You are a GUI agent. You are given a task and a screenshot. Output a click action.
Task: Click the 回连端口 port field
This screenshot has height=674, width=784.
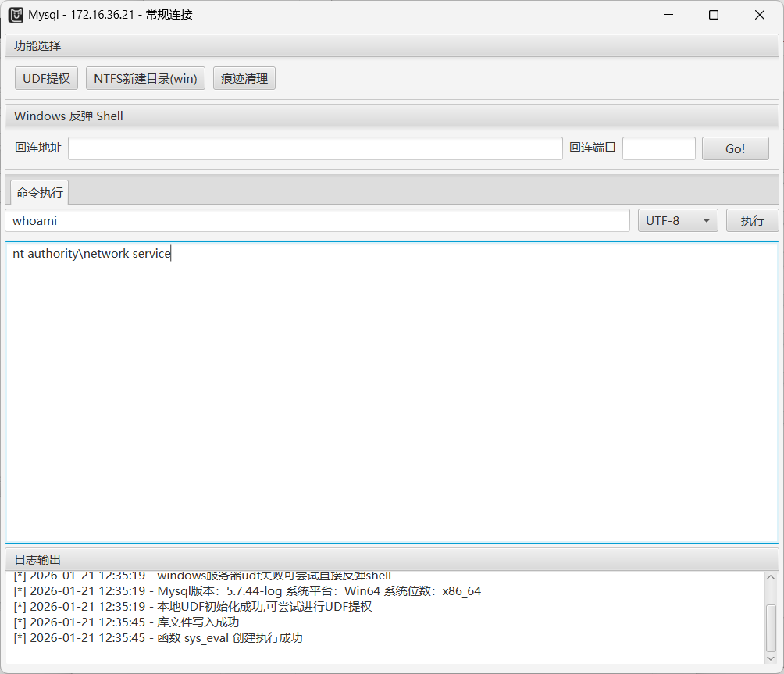click(658, 148)
